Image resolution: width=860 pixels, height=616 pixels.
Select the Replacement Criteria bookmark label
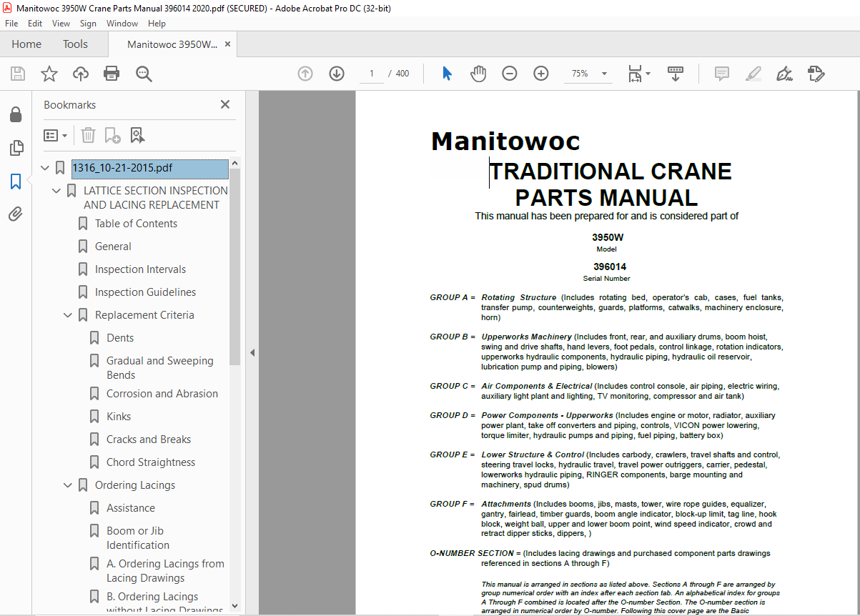(144, 315)
